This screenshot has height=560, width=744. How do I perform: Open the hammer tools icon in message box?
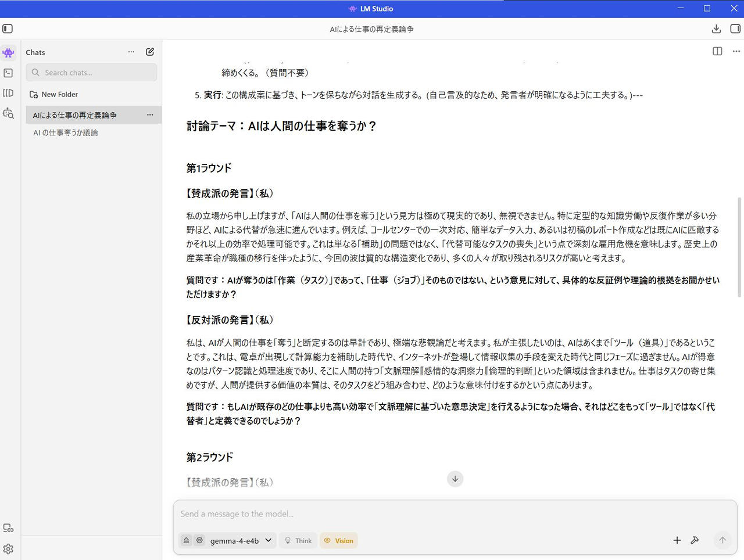(x=695, y=540)
